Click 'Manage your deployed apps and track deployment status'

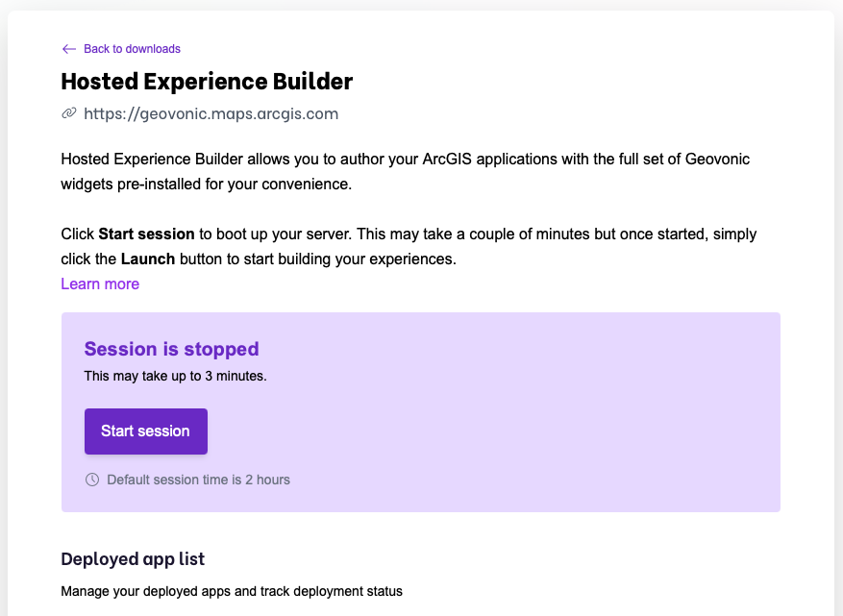[x=232, y=591]
